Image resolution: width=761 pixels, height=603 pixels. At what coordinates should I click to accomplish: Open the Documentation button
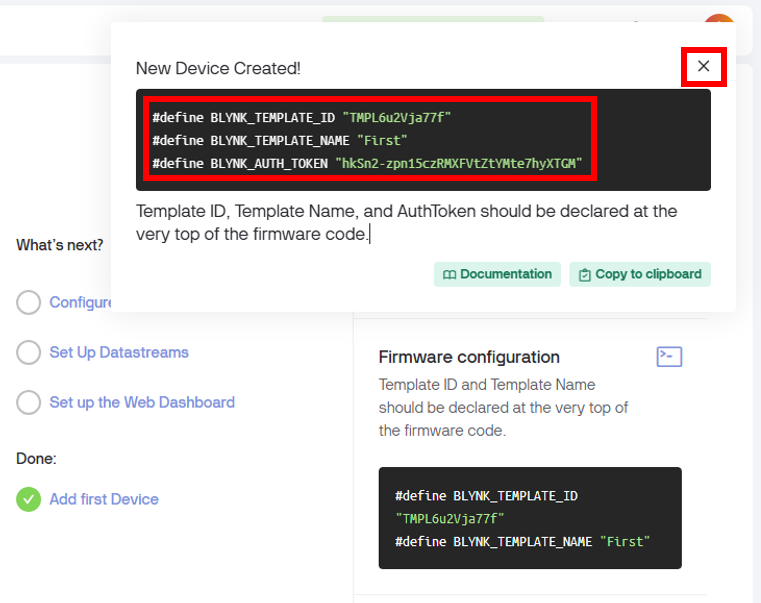497,274
